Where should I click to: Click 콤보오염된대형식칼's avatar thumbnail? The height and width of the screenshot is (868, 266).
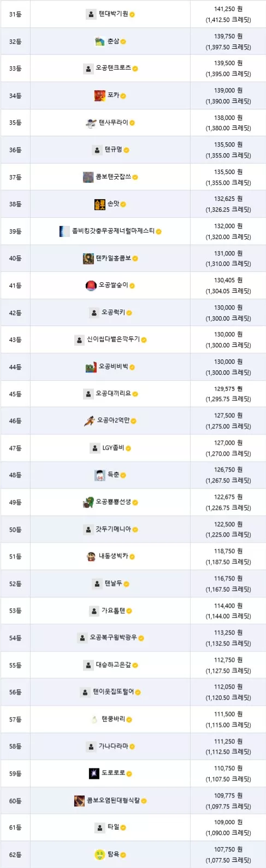(79, 801)
